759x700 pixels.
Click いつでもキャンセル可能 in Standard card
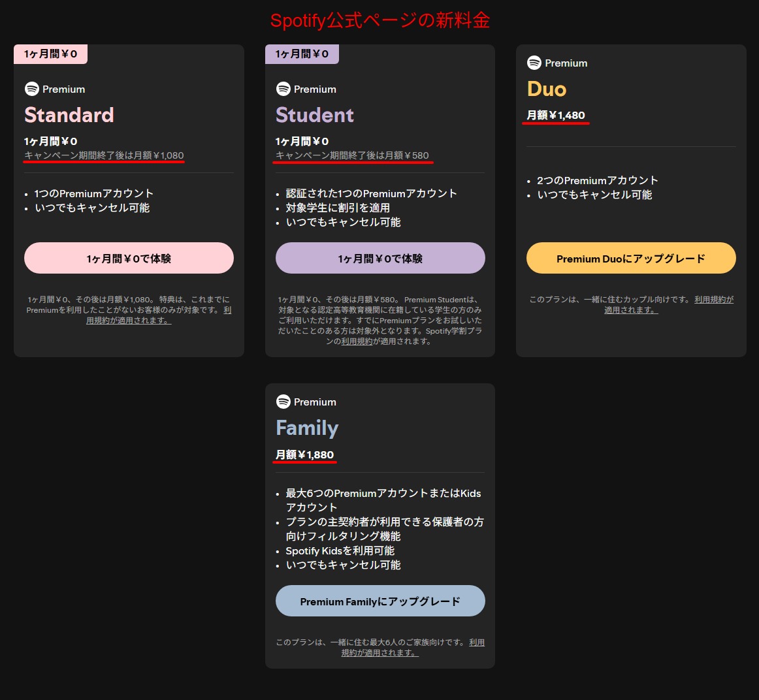point(92,208)
